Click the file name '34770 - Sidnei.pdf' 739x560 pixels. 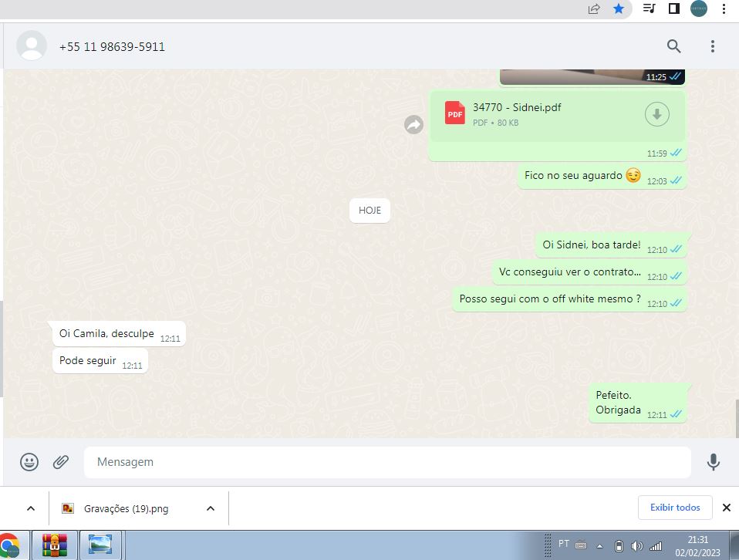[x=517, y=107]
